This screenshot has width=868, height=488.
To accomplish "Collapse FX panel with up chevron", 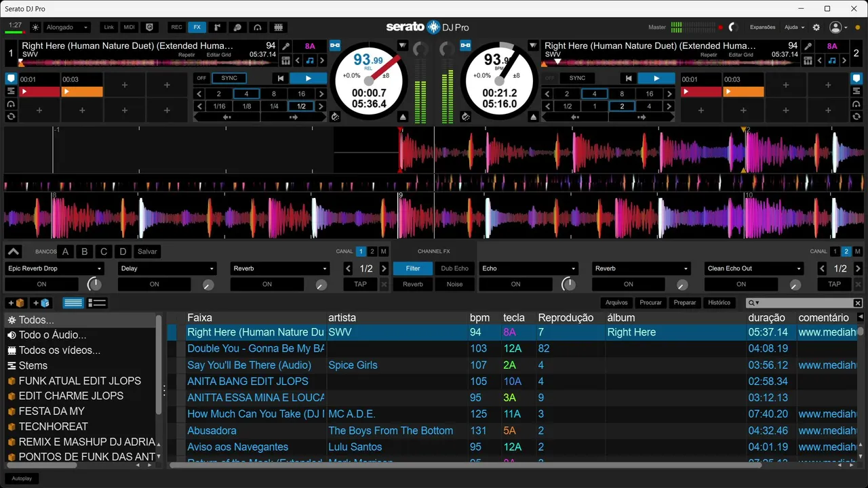I will [x=14, y=251].
